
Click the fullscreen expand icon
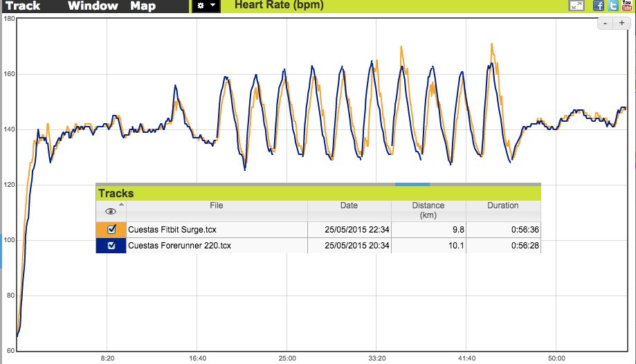[x=576, y=6]
